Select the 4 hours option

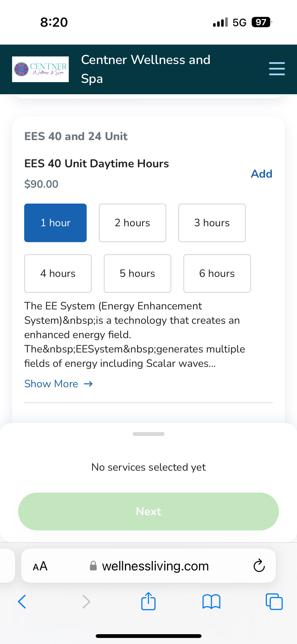point(58,273)
